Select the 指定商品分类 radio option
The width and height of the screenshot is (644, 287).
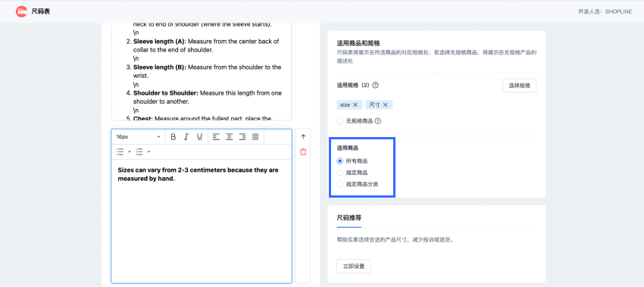pos(339,184)
